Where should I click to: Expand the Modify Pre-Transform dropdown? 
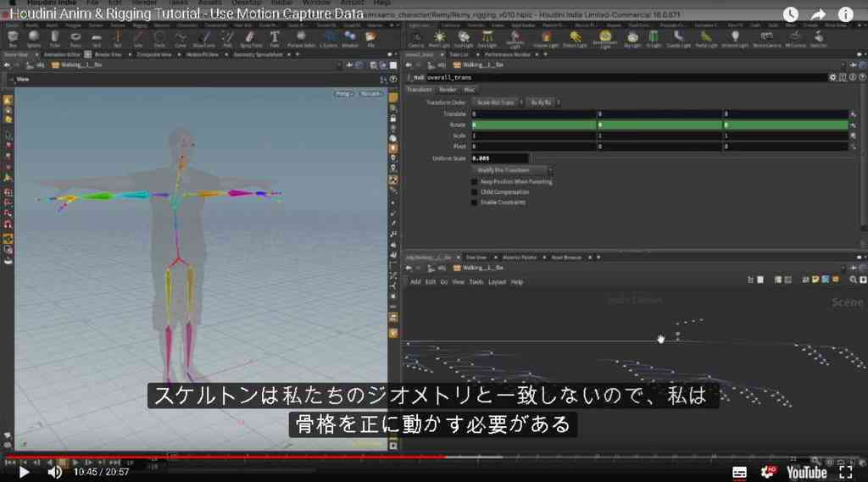click(511, 170)
